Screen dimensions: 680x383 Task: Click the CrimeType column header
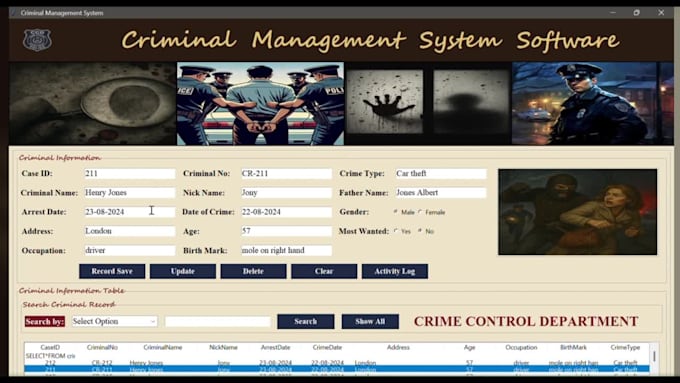click(x=625, y=347)
